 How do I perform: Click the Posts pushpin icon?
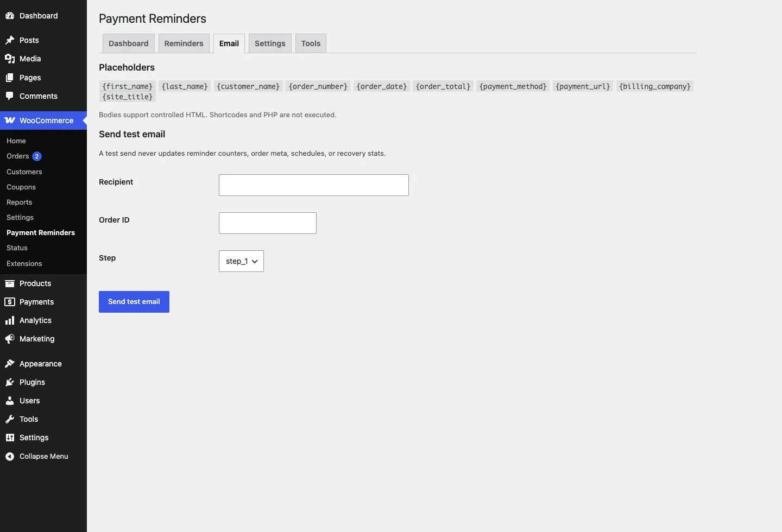point(10,40)
